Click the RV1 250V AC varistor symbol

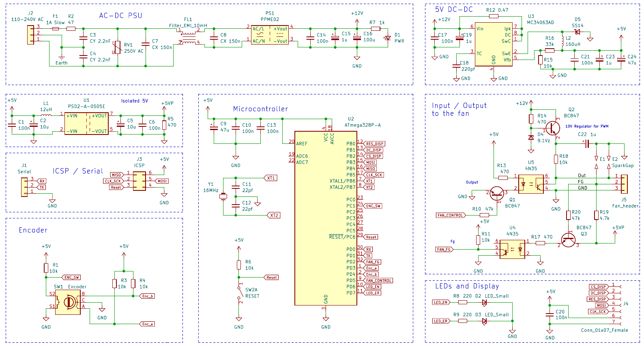click(x=118, y=47)
